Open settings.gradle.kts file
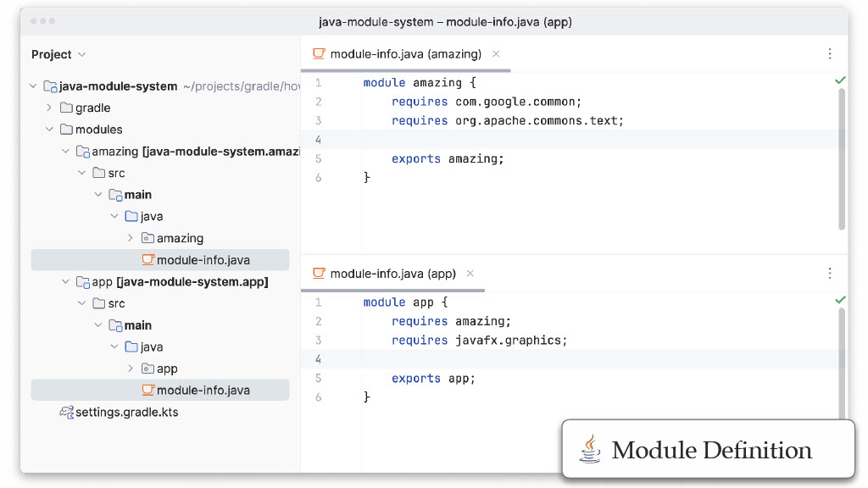This screenshot has height=488, width=868. tap(127, 413)
